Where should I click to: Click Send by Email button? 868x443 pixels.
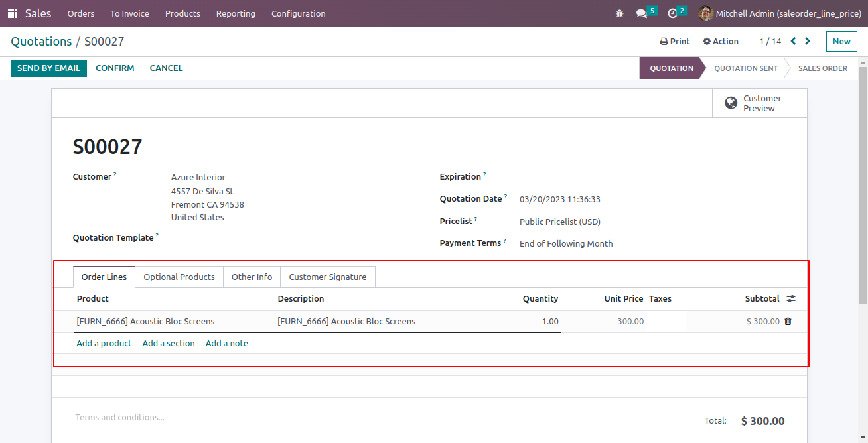(48, 68)
